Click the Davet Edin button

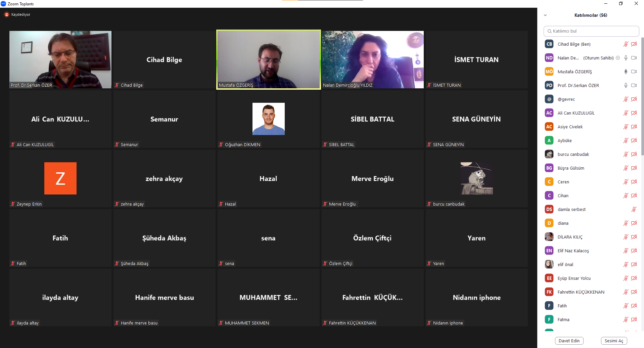tap(569, 341)
